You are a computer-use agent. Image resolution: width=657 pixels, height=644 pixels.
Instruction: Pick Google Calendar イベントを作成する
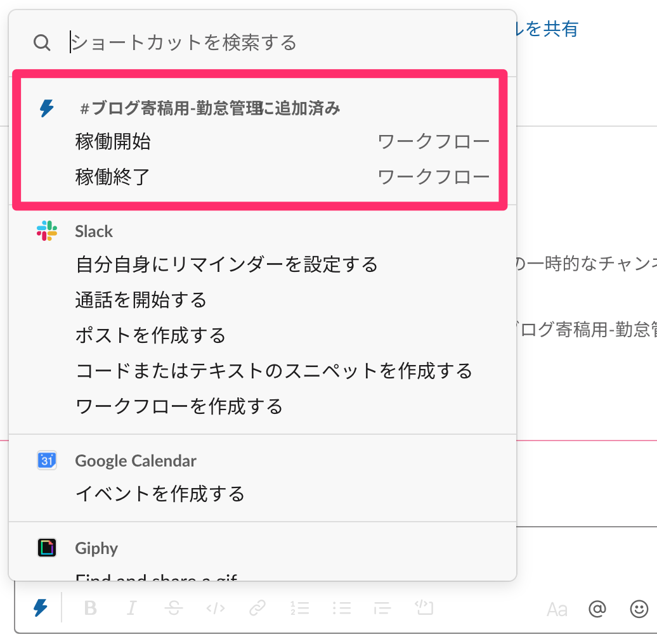point(160,493)
